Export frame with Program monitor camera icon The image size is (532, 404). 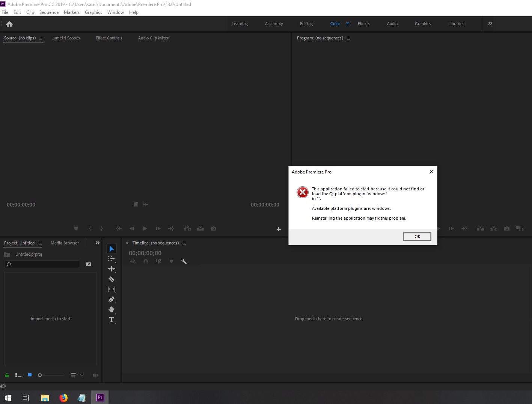point(507,228)
